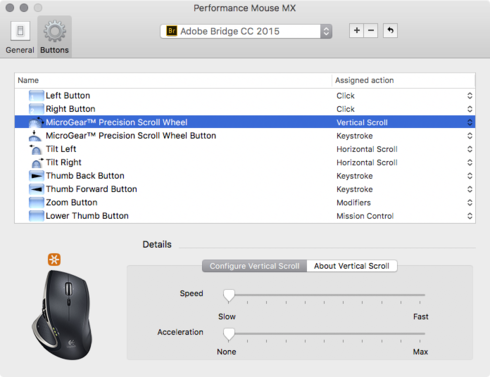Viewport: 490px width, 377px height.
Task: Click the orange Logitech Unifying icon
Action: tap(54, 259)
